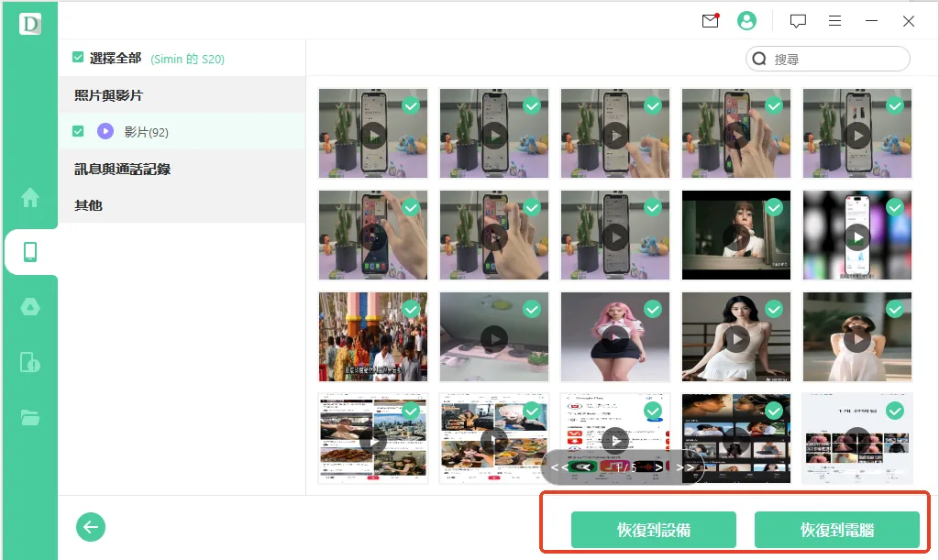This screenshot has width=939, height=560.
Task: Play the short-haired woman in white dress video
Action: coord(857,339)
